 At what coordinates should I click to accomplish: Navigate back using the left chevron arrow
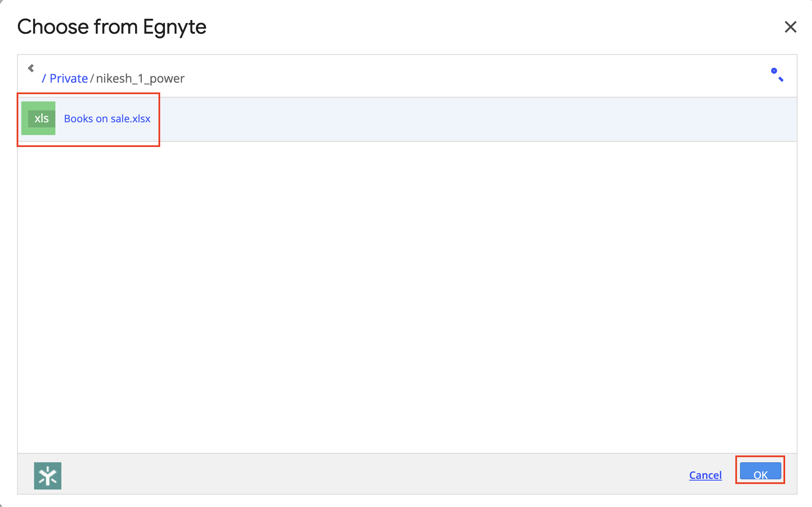(x=30, y=68)
